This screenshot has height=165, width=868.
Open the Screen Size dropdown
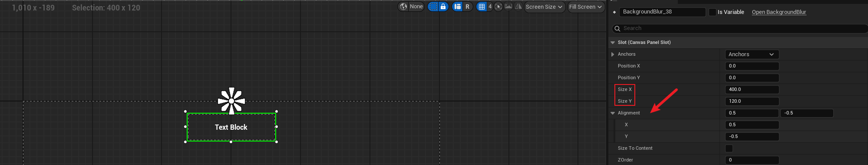tap(545, 7)
